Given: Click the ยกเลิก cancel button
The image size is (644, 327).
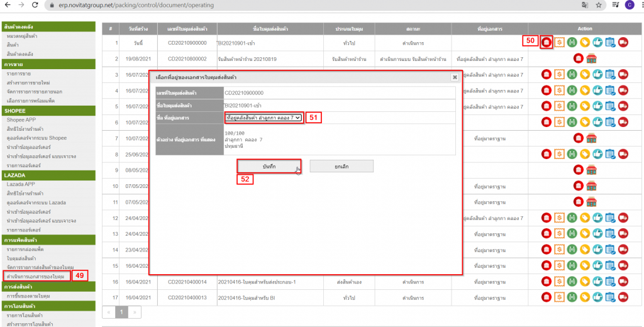Looking at the screenshot, I should 341,166.
